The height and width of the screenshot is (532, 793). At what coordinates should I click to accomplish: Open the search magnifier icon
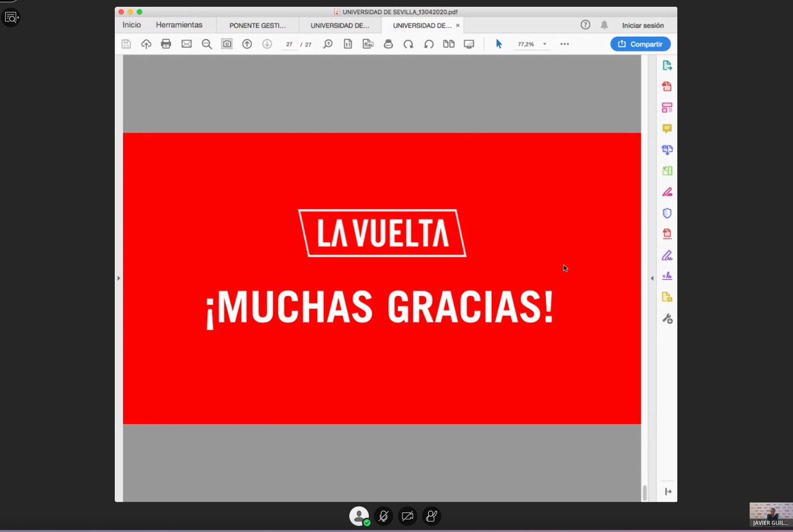pyautogui.click(x=207, y=44)
